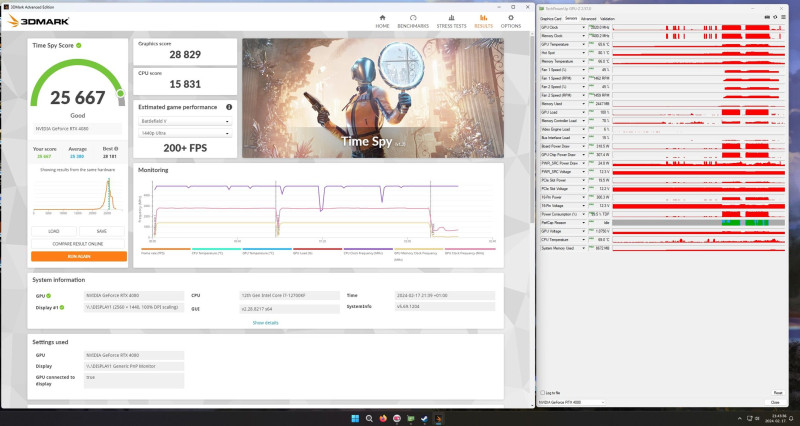Switch to Validation tab in GPU-Z
The width and height of the screenshot is (800, 426).
(607, 19)
